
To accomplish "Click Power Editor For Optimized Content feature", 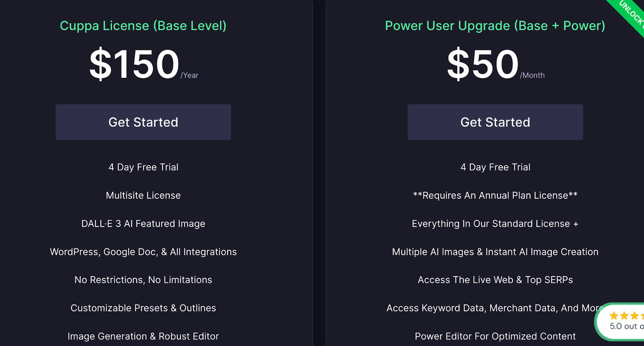I will 495,336.
